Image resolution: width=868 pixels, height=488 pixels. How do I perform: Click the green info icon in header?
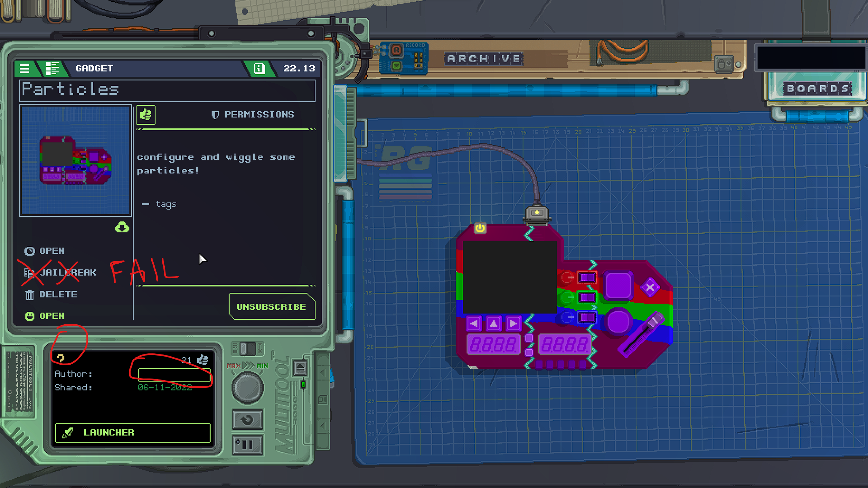click(259, 68)
